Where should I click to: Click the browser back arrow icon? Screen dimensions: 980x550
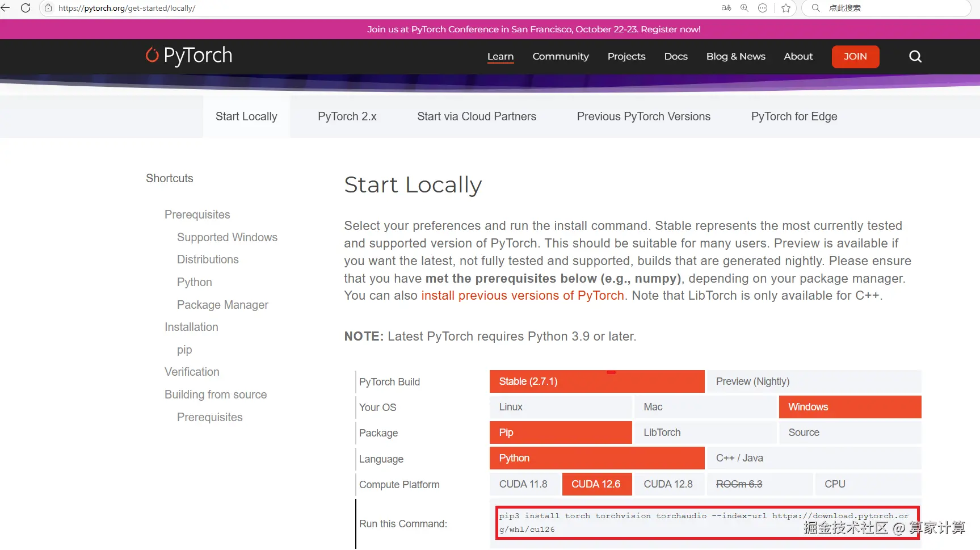click(x=5, y=8)
